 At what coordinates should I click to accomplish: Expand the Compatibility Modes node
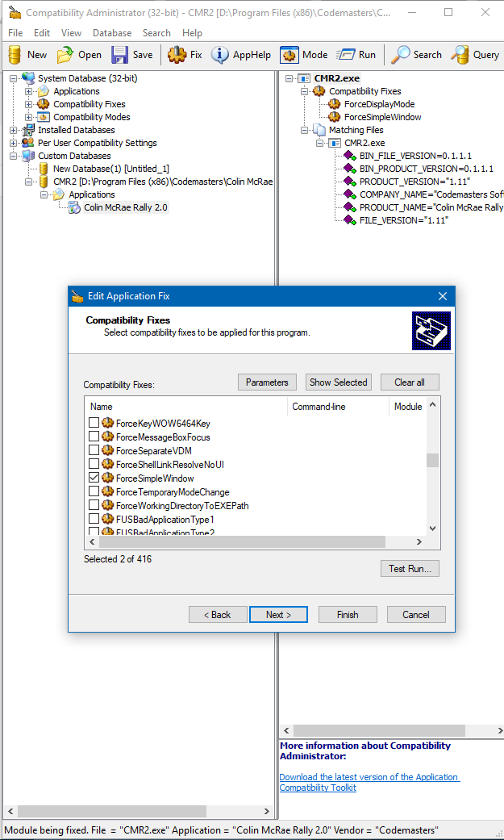pyautogui.click(x=28, y=117)
